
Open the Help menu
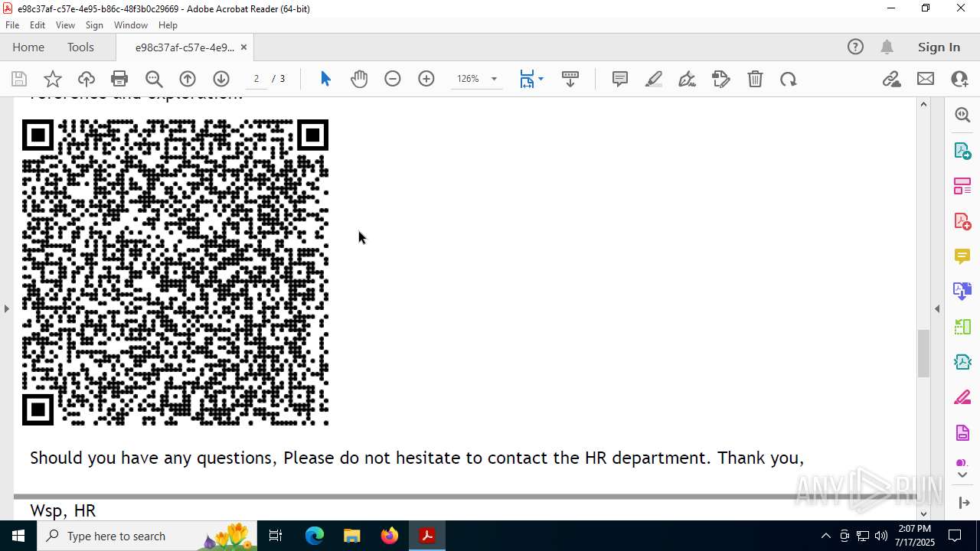coord(168,25)
